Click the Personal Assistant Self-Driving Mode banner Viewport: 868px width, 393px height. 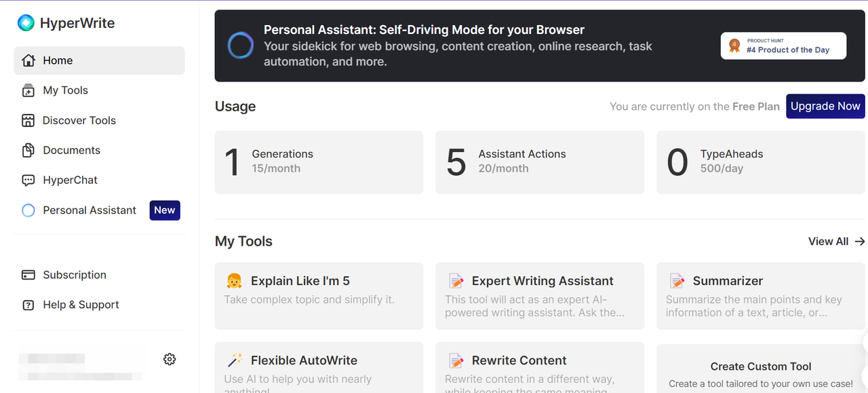540,45
